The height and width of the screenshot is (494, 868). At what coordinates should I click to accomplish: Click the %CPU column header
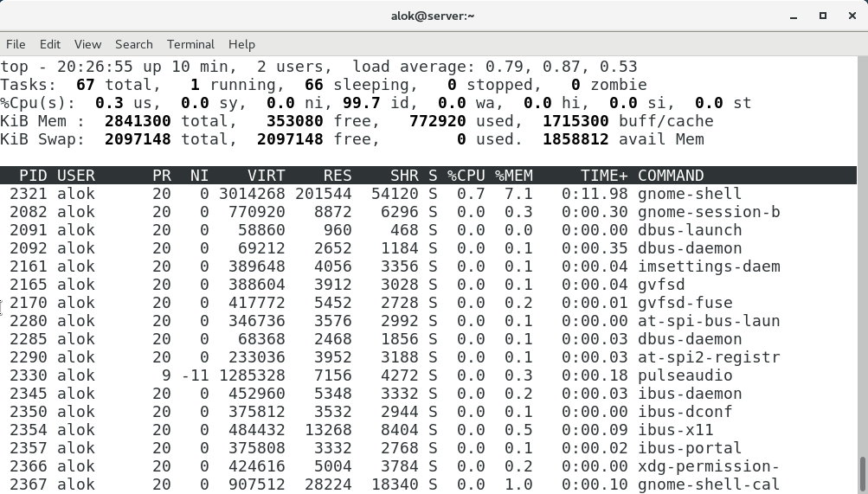coord(466,176)
